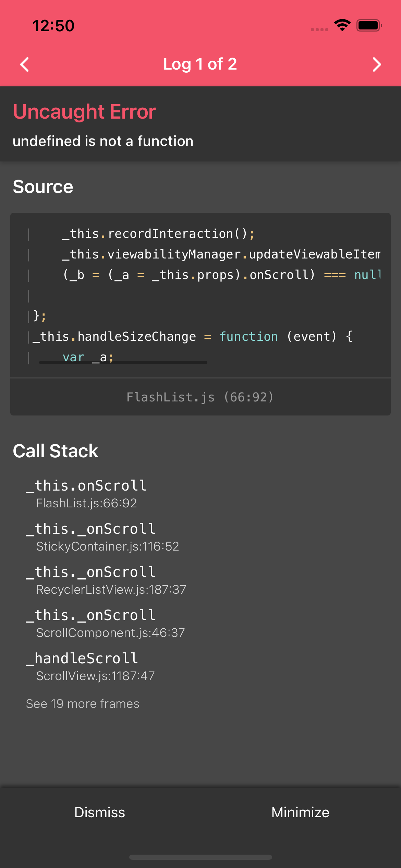
Task: Click the Wi-Fi icon in status bar
Action: [341, 24]
